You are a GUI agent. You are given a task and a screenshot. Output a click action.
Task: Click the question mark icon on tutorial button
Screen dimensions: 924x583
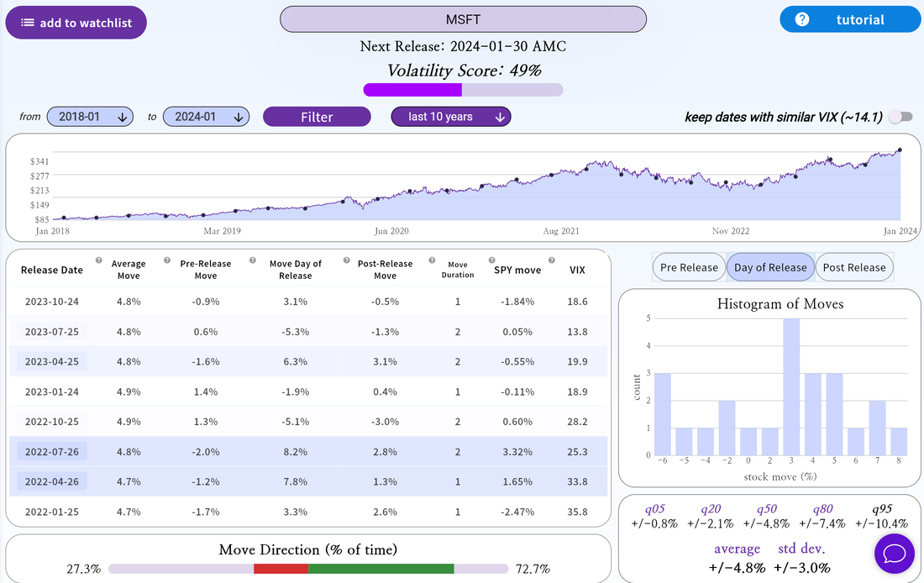coord(802,19)
